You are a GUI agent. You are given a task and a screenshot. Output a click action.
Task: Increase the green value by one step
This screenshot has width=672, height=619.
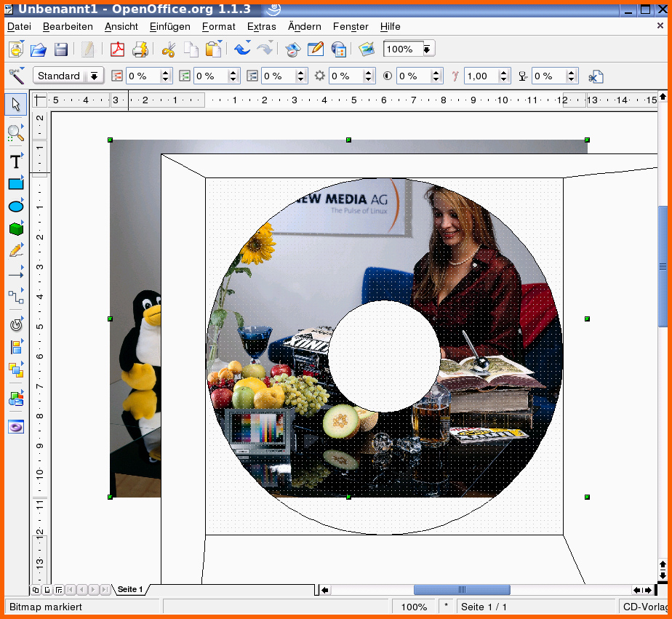click(x=233, y=73)
